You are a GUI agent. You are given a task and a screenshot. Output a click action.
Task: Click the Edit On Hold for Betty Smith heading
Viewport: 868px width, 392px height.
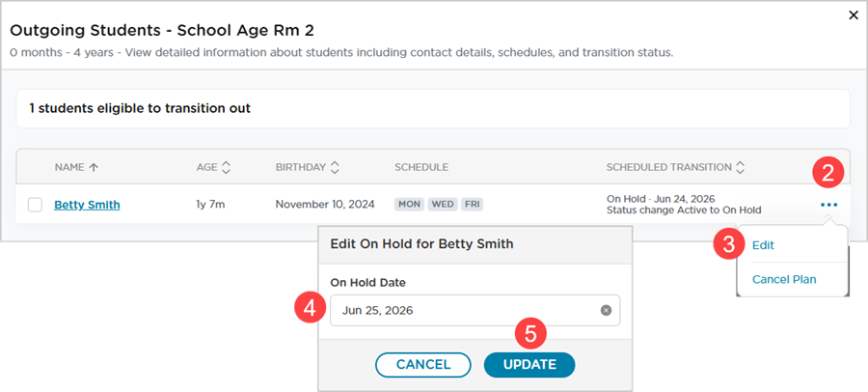pyautogui.click(x=421, y=244)
